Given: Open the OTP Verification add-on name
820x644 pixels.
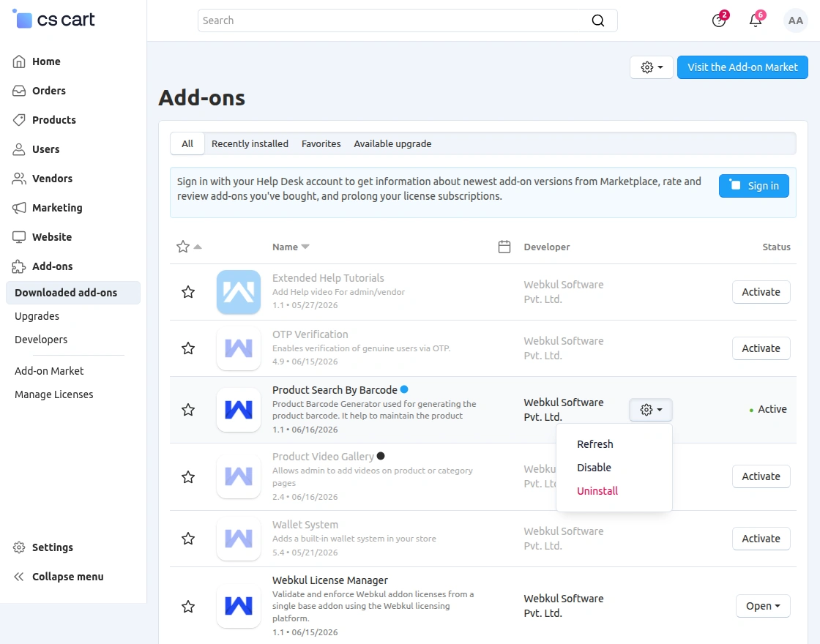Looking at the screenshot, I should pyautogui.click(x=310, y=334).
